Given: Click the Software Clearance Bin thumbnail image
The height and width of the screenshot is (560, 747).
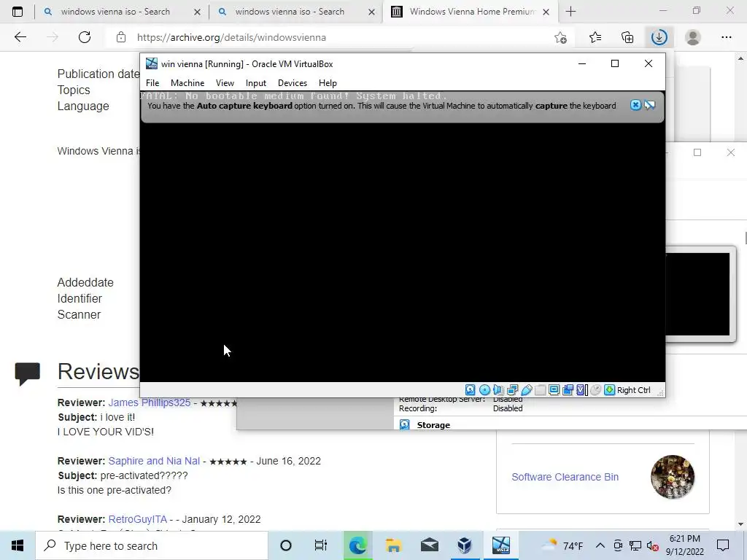Looking at the screenshot, I should point(672,477).
